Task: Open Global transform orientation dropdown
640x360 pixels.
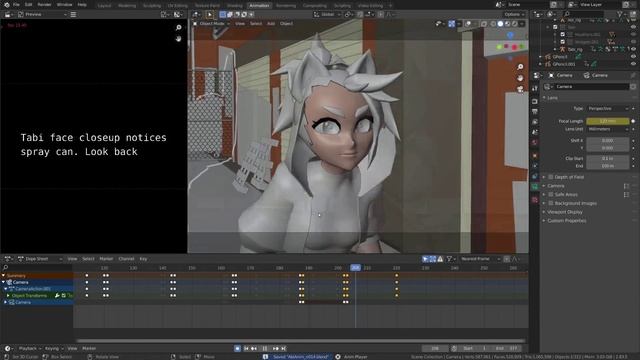Action: pos(327,14)
